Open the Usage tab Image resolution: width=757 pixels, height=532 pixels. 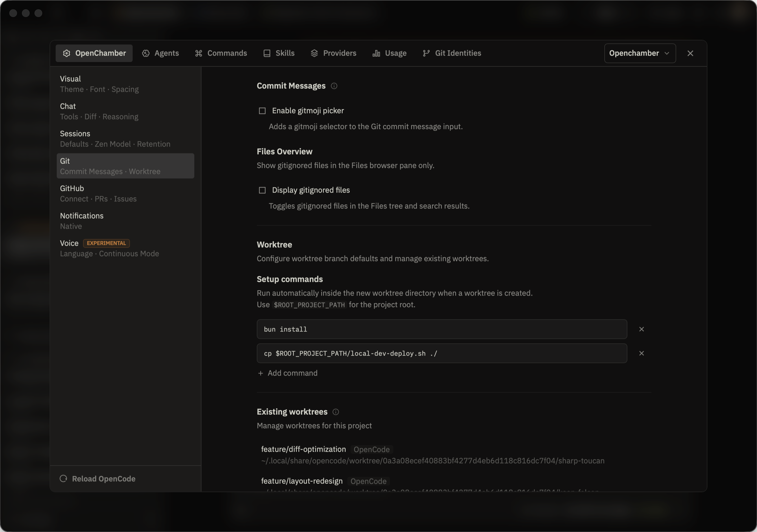[389, 53]
